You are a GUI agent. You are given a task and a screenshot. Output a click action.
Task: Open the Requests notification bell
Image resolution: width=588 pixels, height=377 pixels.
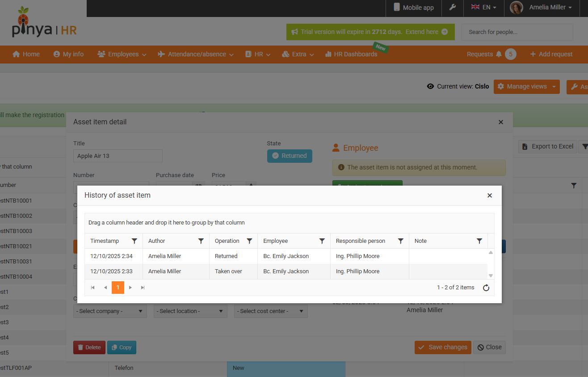coord(499,54)
